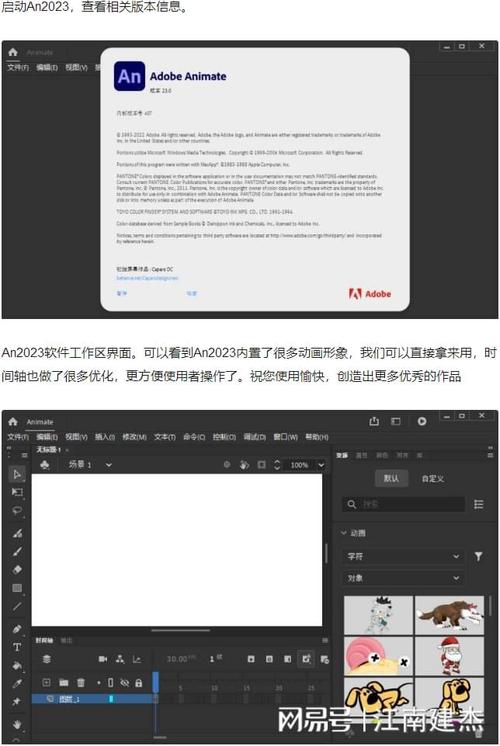The width and height of the screenshot is (500, 746).
Task: Toggle clip content outside stage icon
Action: [262, 465]
